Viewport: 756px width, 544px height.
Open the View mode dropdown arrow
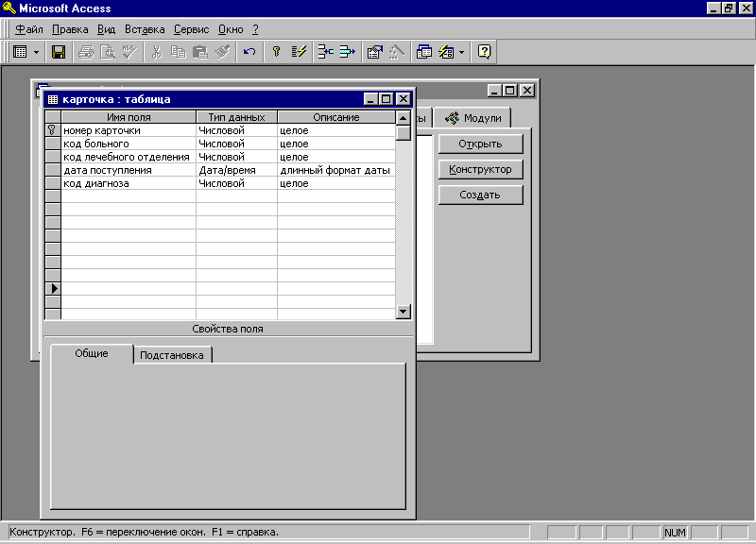tap(36, 52)
